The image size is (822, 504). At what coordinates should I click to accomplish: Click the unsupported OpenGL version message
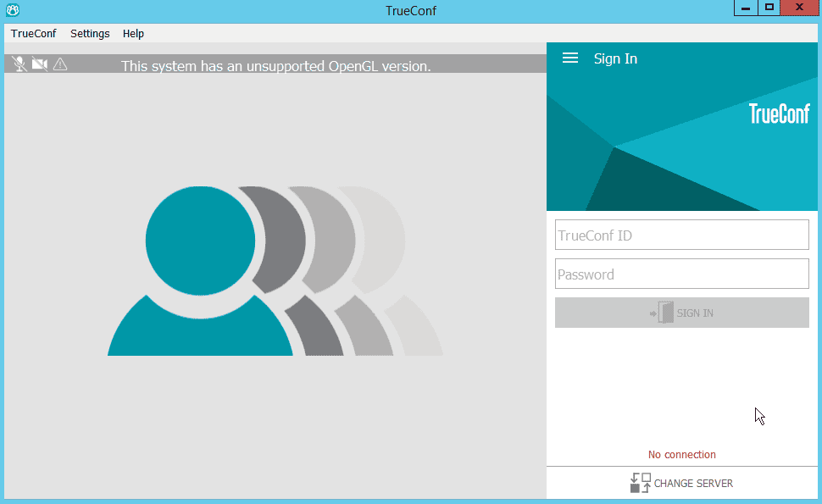click(275, 66)
